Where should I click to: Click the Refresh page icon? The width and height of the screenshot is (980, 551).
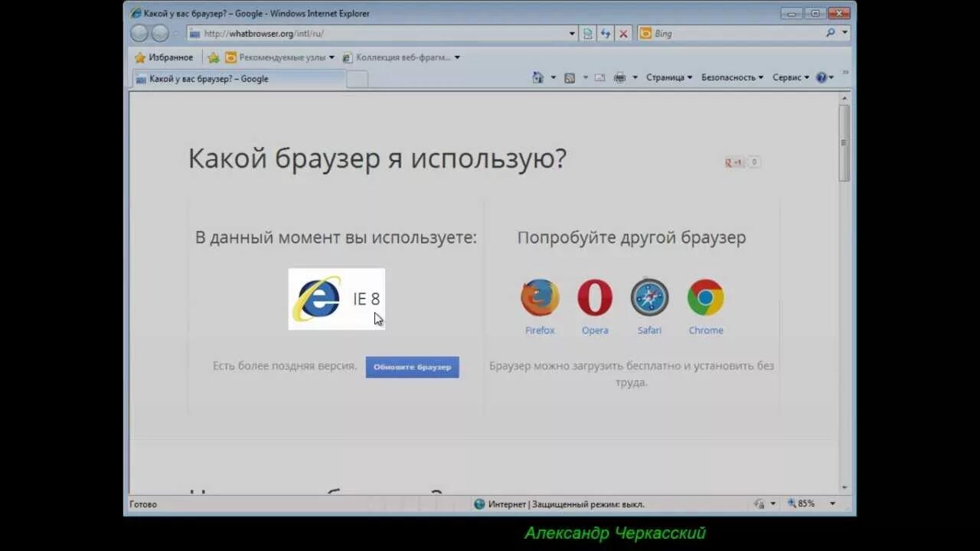pos(606,34)
